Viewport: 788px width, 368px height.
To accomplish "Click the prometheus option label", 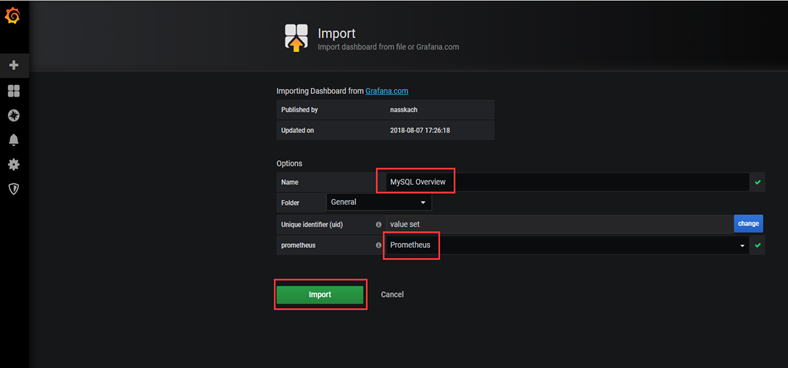I will 299,246.
